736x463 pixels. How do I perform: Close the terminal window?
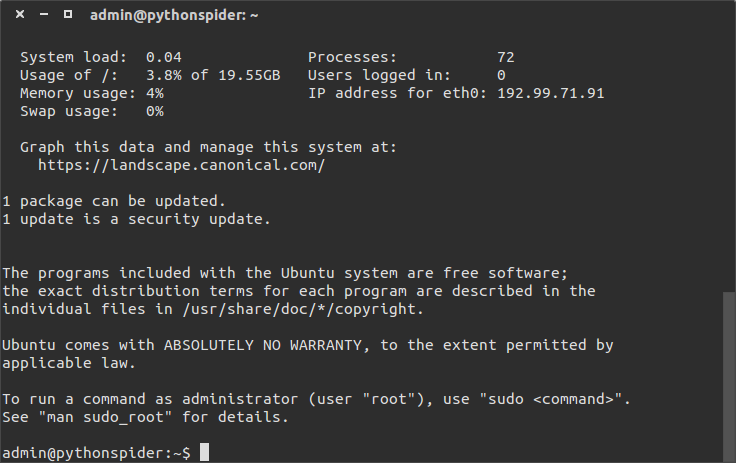click(x=20, y=15)
